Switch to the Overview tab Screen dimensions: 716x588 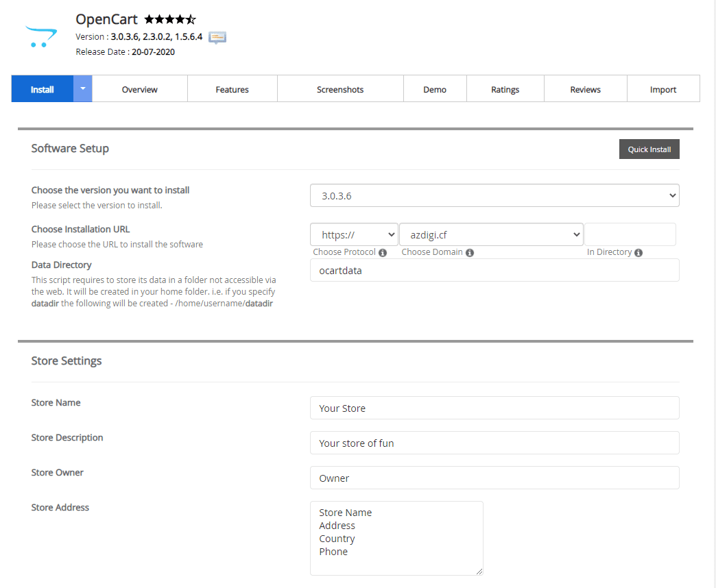pos(140,89)
